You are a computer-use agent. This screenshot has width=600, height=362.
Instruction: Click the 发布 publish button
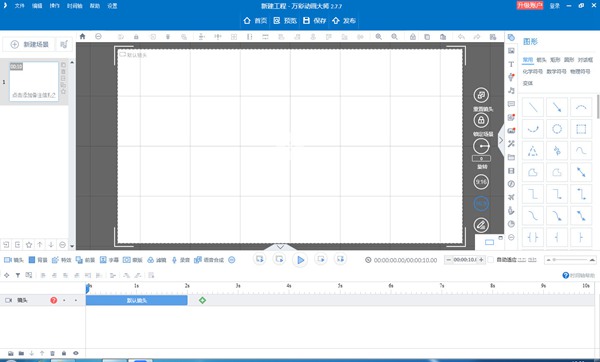coord(344,21)
